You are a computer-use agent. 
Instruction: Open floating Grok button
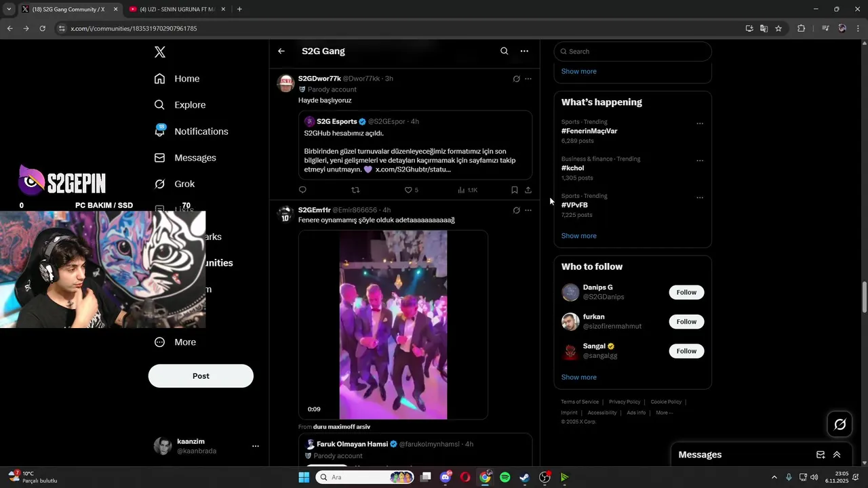click(840, 424)
